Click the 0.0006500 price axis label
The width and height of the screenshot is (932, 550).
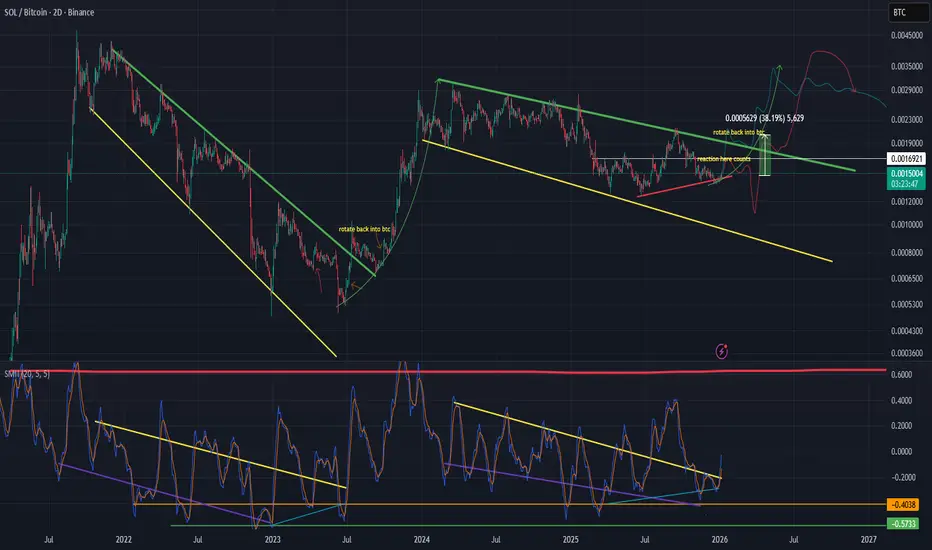pyautogui.click(x=907, y=278)
